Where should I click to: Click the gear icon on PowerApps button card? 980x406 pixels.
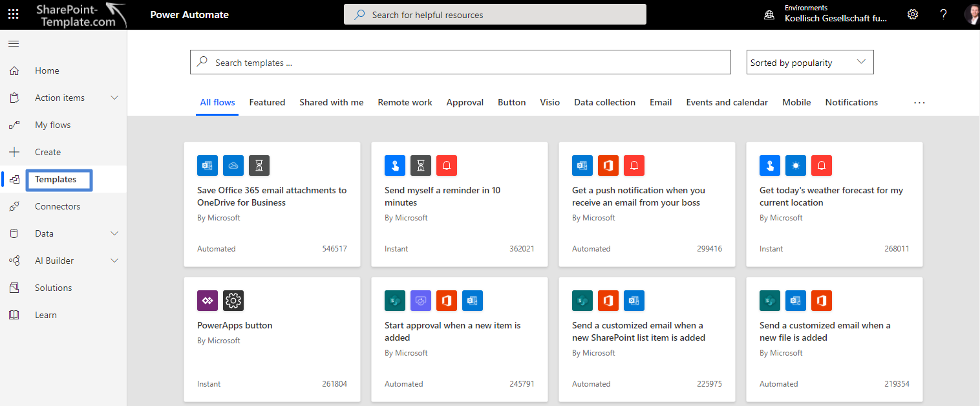coord(233,301)
